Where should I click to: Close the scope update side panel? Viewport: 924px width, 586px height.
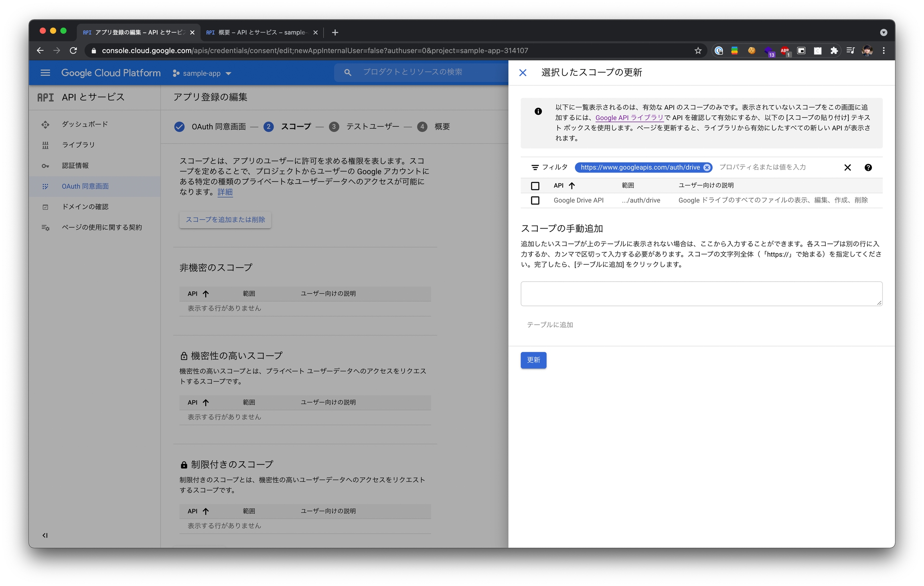[x=523, y=73]
